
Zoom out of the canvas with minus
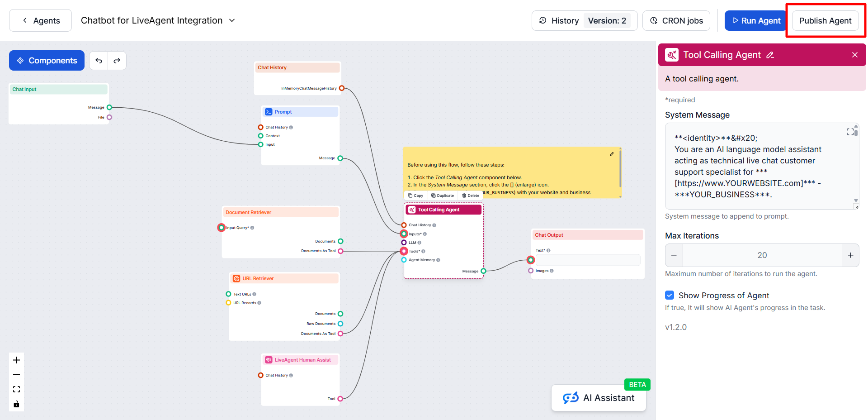[x=17, y=375]
